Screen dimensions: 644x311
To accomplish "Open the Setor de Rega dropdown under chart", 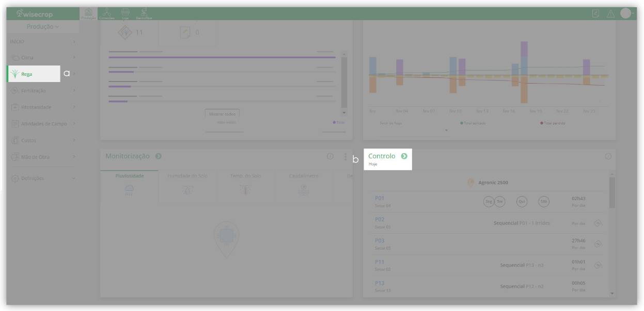I will click(415, 130).
